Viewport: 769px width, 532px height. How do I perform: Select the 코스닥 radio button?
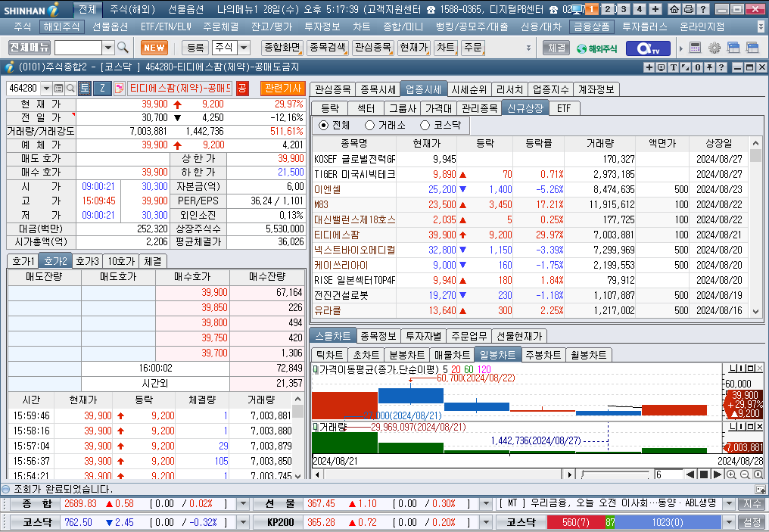[425, 125]
